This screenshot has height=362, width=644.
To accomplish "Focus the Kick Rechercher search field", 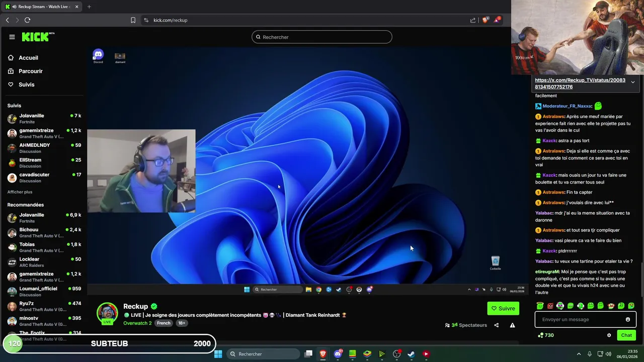I will [x=322, y=37].
